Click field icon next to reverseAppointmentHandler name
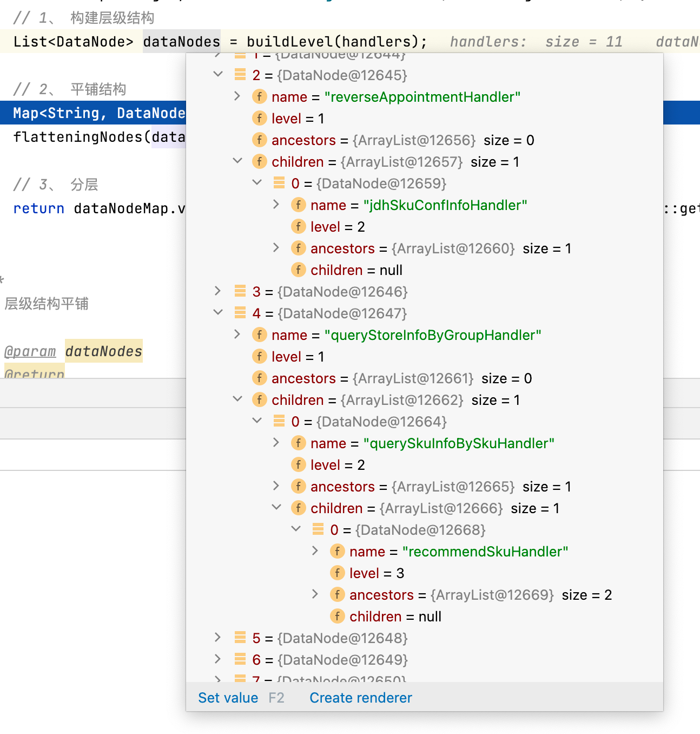 (x=260, y=96)
